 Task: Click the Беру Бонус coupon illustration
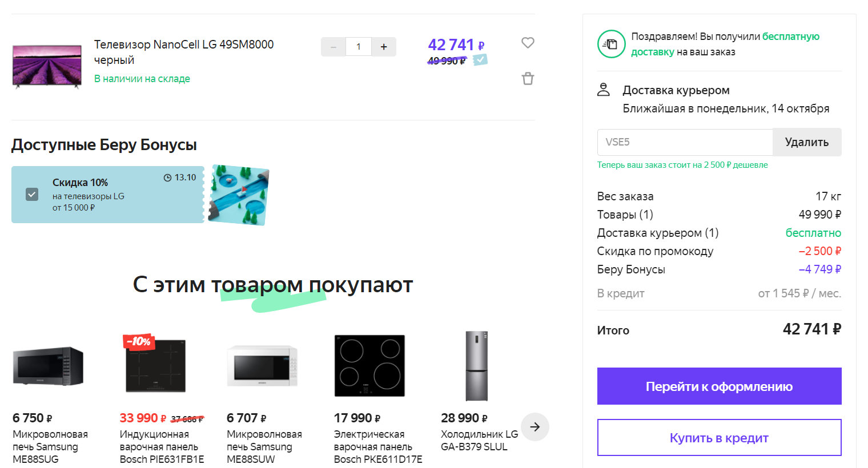[238, 195]
